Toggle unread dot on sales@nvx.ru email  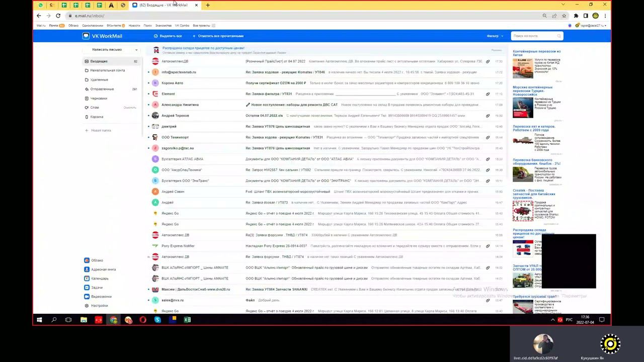pos(148,300)
